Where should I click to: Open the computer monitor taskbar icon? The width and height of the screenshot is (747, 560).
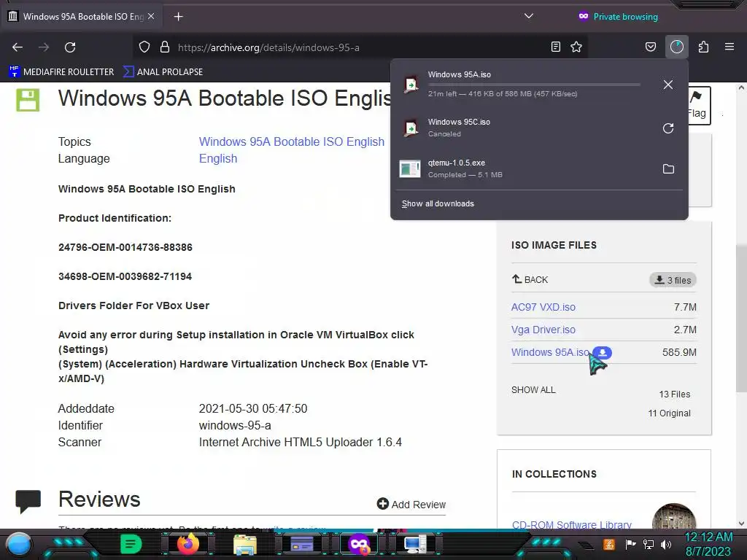pyautogui.click(x=415, y=544)
